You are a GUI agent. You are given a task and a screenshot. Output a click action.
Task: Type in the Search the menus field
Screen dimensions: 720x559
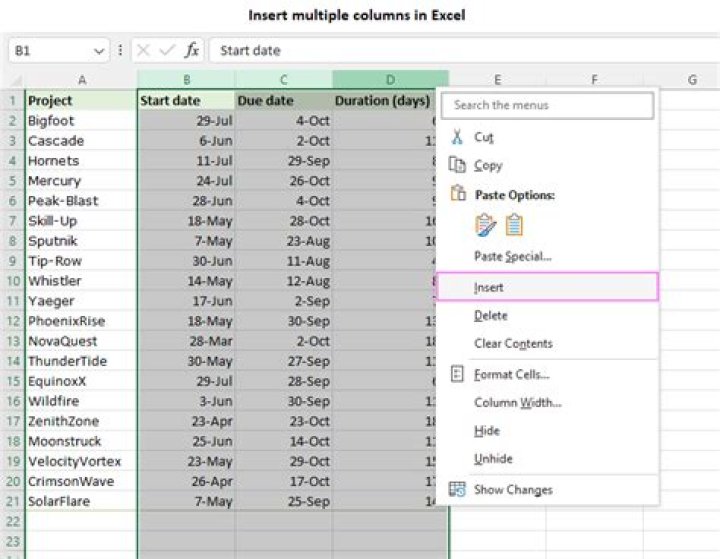548,105
